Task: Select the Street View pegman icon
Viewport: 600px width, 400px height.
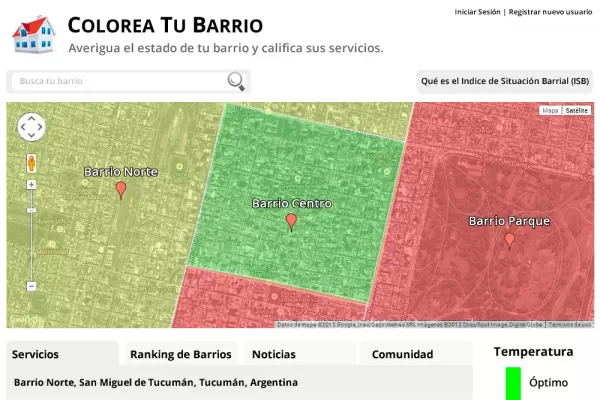Action: (x=31, y=163)
